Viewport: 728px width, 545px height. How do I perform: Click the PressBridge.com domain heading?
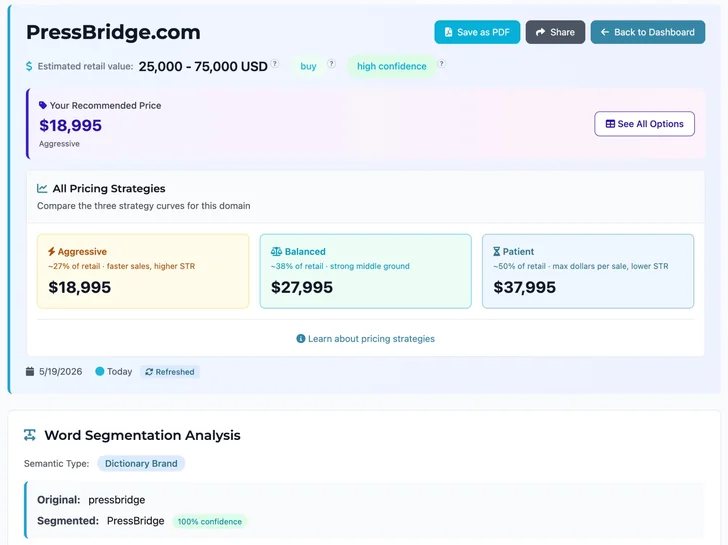(113, 32)
